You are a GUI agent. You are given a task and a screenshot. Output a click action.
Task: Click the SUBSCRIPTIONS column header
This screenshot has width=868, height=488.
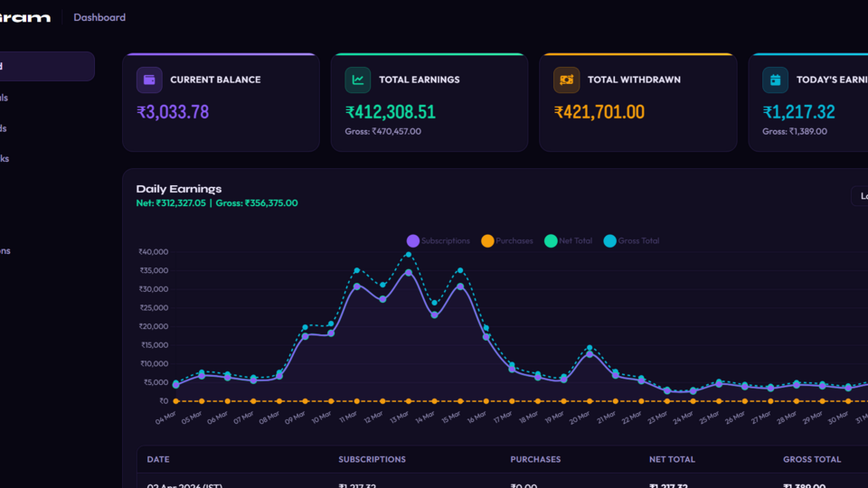pos(372,459)
